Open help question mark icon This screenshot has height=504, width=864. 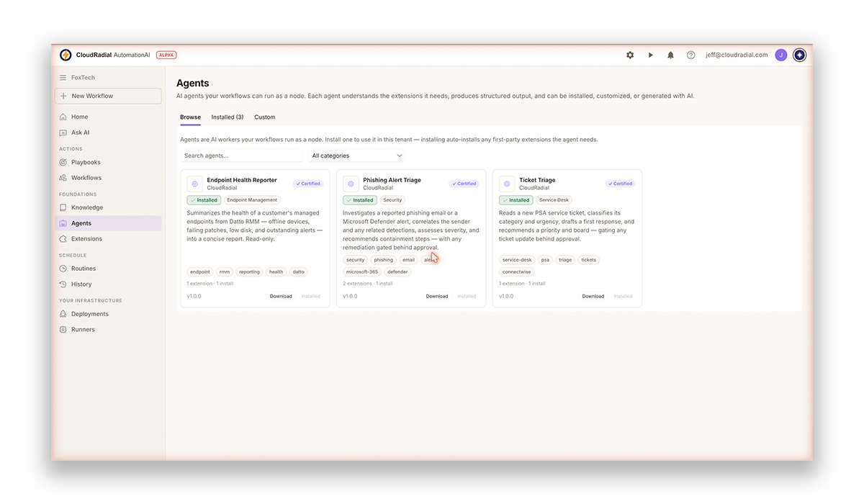pos(691,55)
